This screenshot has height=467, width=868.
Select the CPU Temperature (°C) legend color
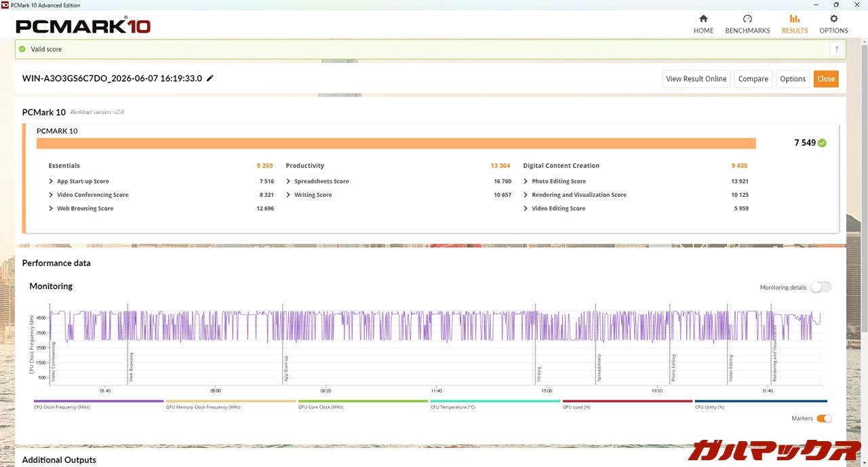point(496,401)
